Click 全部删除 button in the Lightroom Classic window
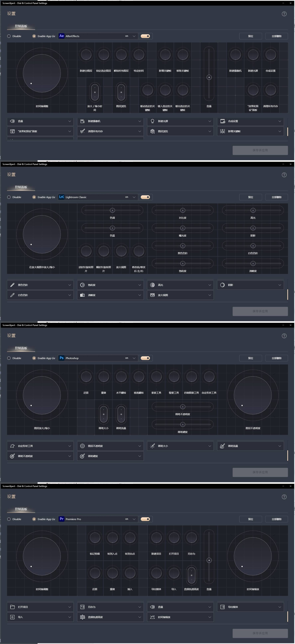 (x=277, y=197)
